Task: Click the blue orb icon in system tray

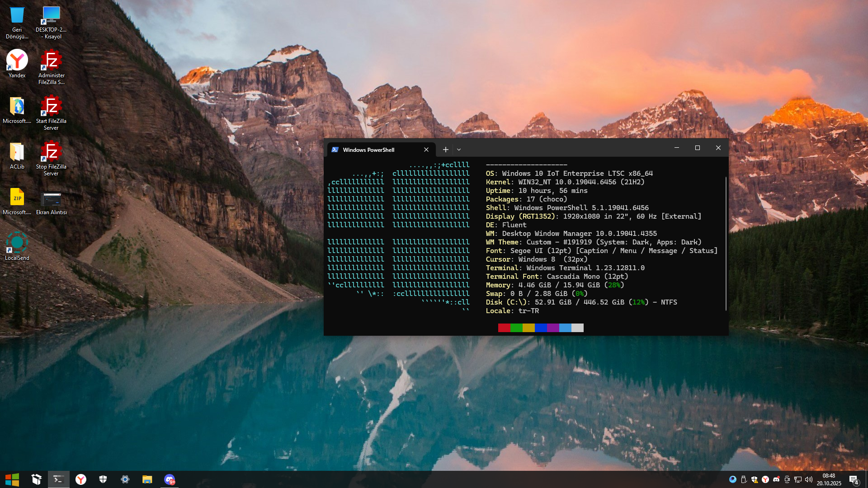Action: 733,479
